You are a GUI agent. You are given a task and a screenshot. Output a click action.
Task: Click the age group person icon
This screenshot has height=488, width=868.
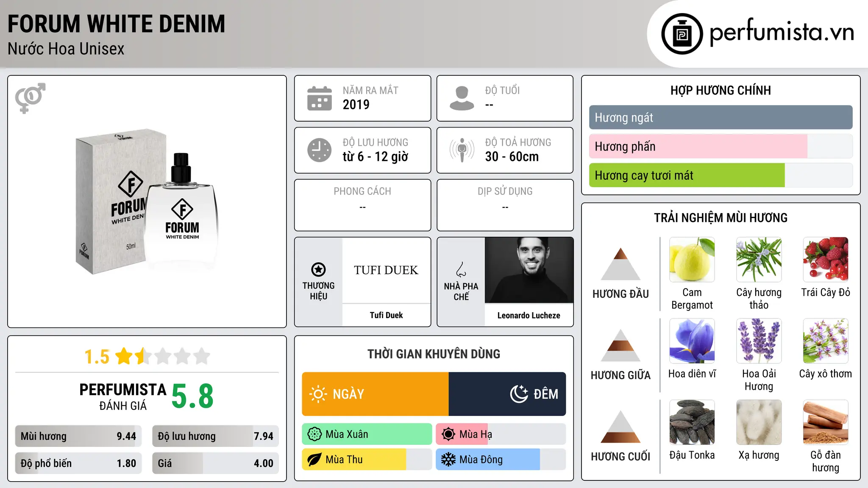pyautogui.click(x=462, y=98)
